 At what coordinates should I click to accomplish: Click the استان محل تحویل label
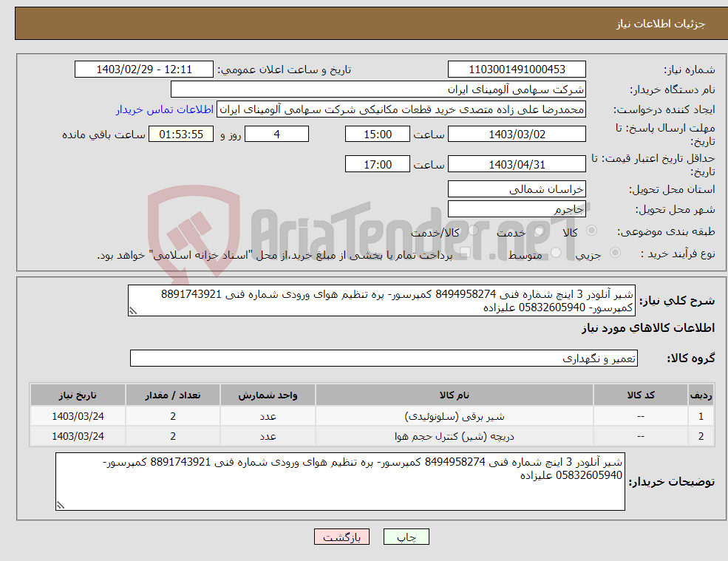click(672, 189)
